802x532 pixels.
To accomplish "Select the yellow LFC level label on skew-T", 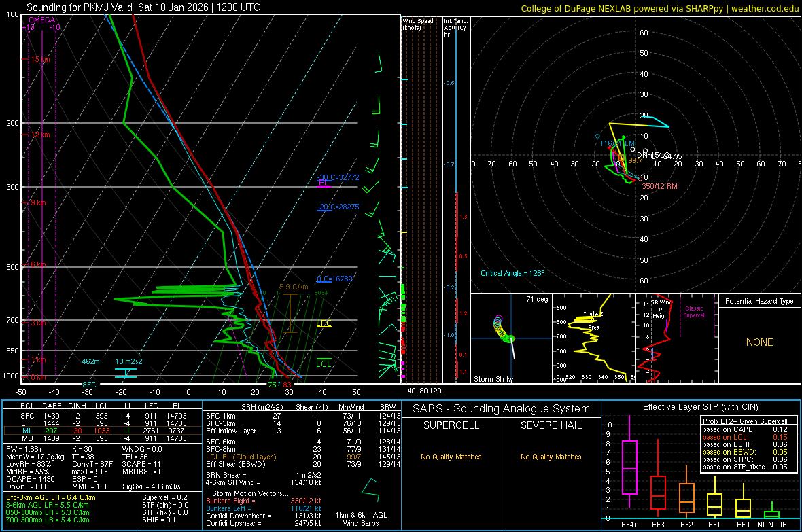I will [x=324, y=323].
